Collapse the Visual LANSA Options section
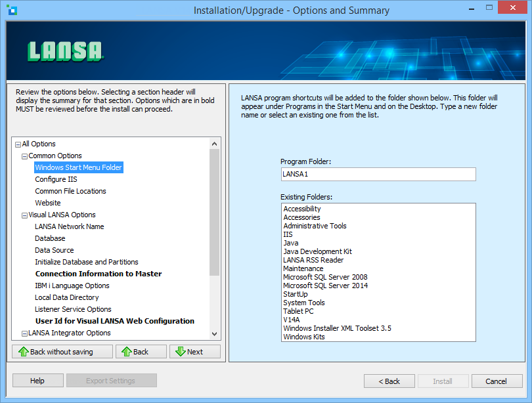Screen dimensions: 532x403 (24, 215)
